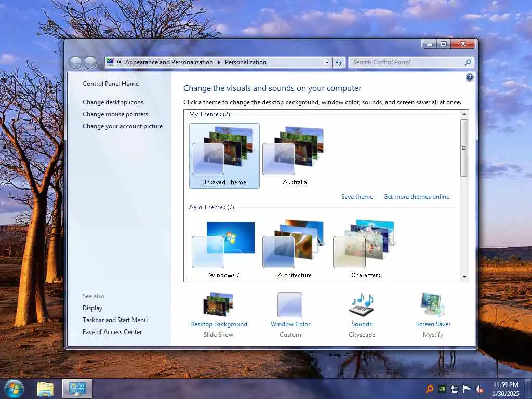Close the Personalization window
Viewport: 532px width, 399px height.
pyautogui.click(x=463, y=44)
